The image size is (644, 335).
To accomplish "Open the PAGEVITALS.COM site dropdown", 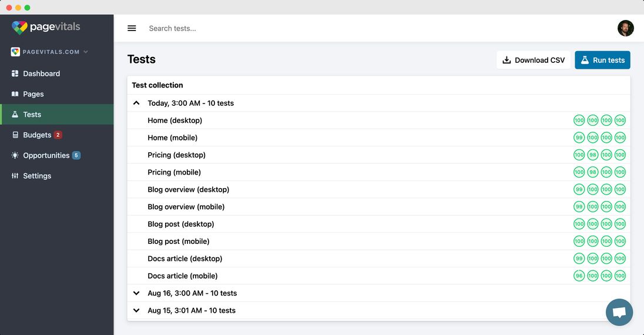I will (x=50, y=52).
